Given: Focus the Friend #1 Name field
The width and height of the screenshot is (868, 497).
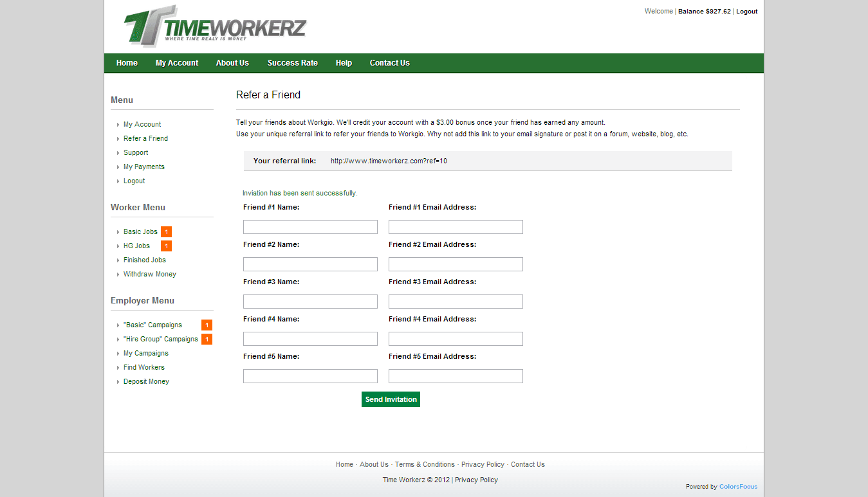Looking at the screenshot, I should (310, 227).
